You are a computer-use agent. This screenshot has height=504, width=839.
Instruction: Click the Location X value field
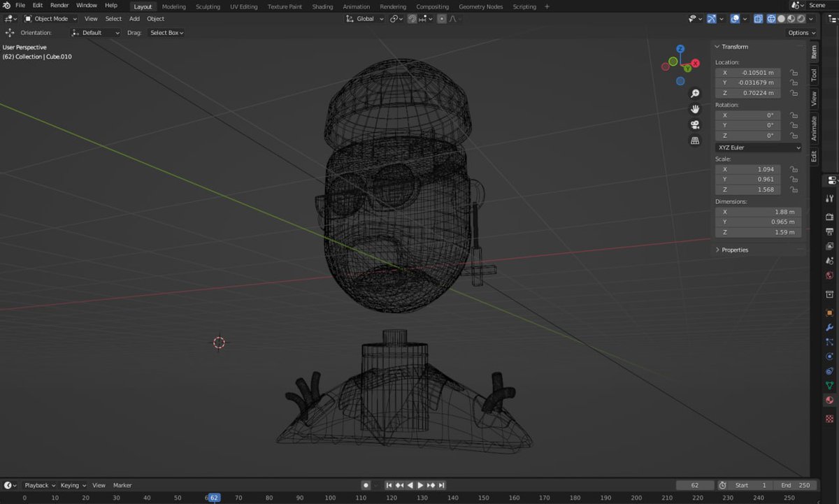click(747, 73)
